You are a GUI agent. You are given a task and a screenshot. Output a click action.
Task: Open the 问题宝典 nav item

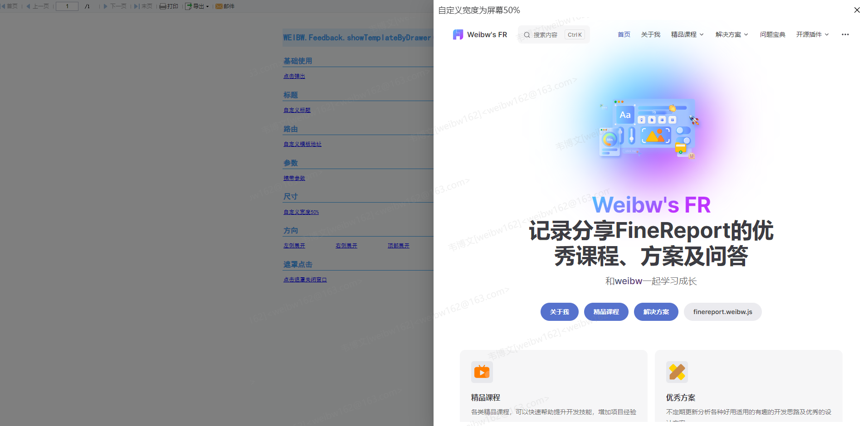(x=773, y=34)
